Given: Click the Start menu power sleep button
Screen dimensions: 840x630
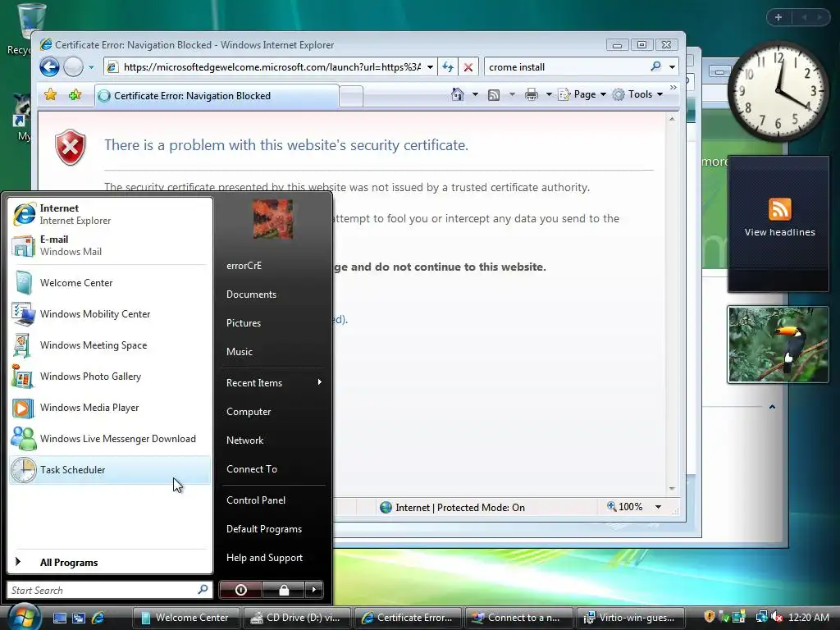Looking at the screenshot, I should coord(241,590).
